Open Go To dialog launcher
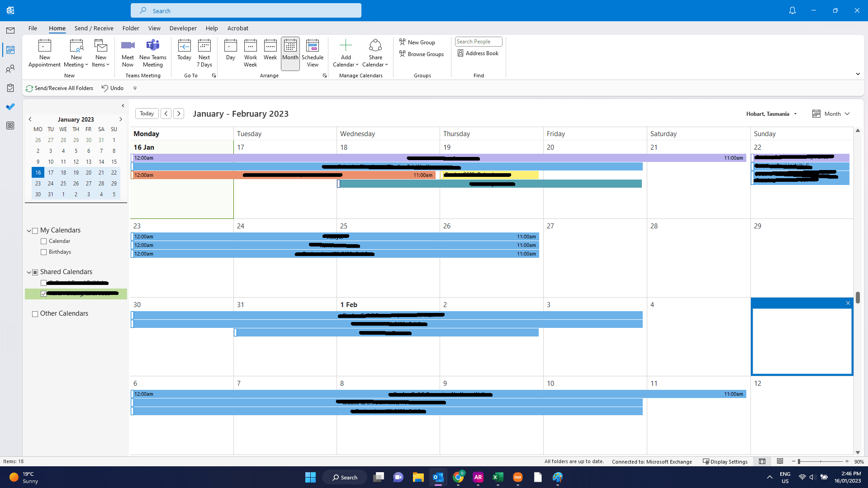868x488 pixels. 214,76
